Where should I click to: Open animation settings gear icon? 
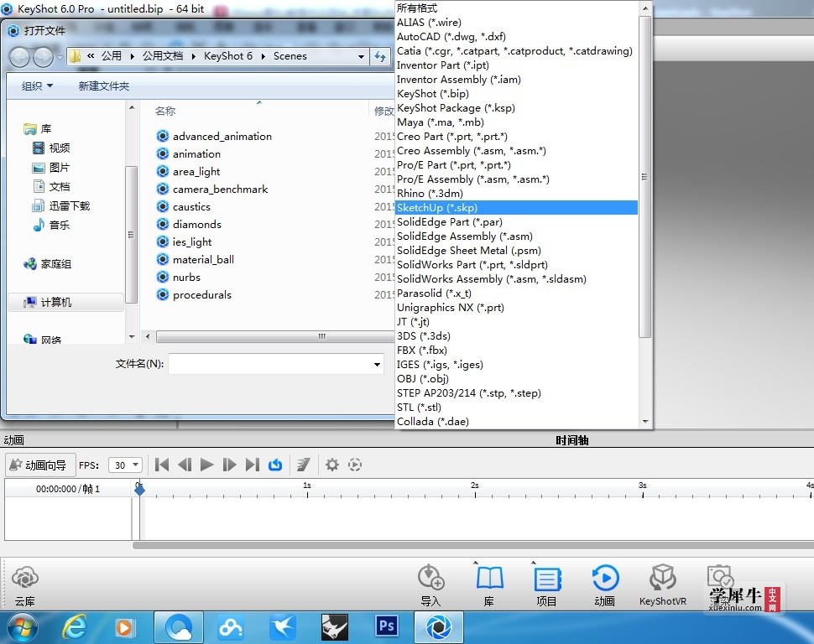tap(332, 465)
